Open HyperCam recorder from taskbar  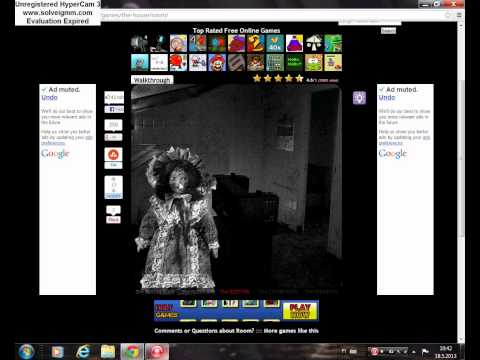click(x=157, y=352)
